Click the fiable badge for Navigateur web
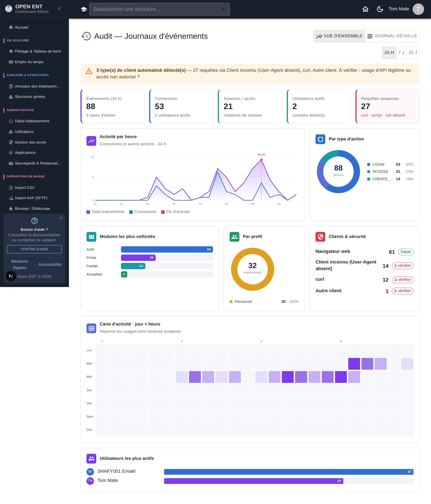The width and height of the screenshot is (431, 504). coord(406,252)
